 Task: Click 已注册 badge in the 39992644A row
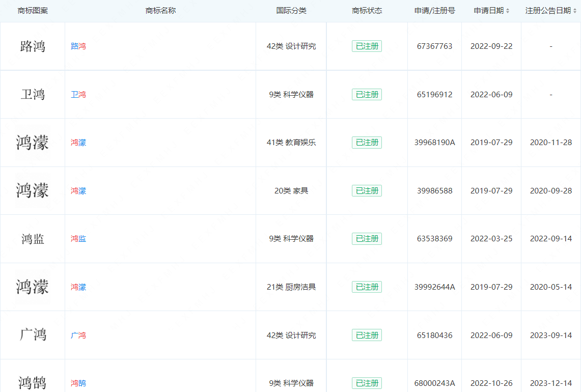coord(367,287)
